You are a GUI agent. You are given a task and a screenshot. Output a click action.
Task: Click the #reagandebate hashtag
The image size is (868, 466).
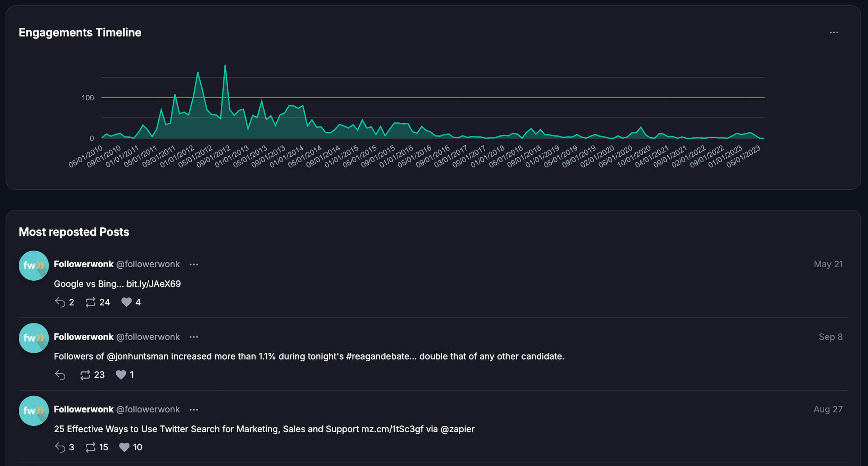coord(378,357)
